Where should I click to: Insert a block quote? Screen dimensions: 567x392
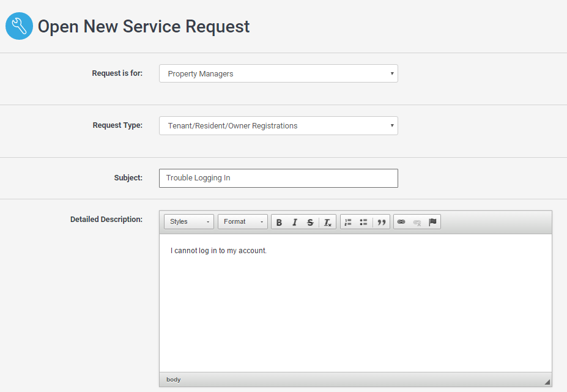382,222
